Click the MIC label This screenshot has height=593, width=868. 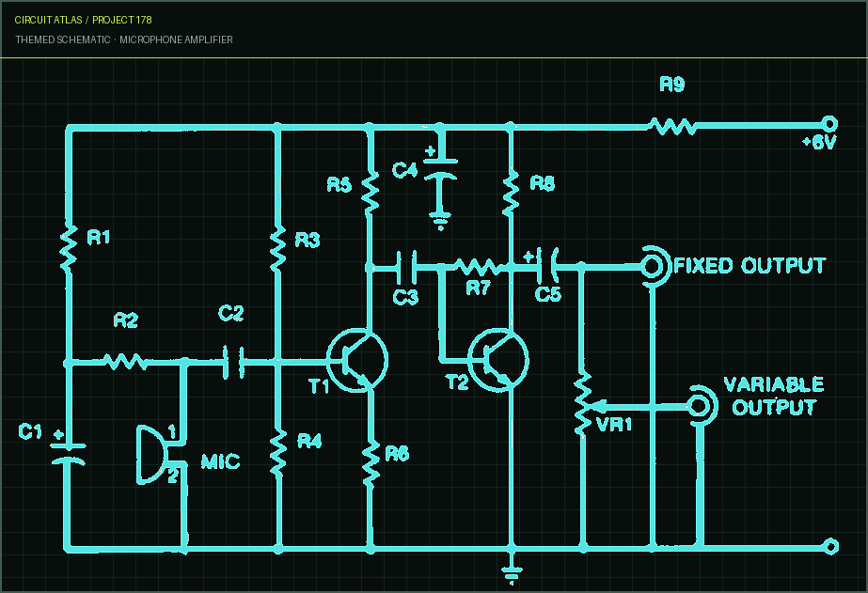click(x=220, y=461)
